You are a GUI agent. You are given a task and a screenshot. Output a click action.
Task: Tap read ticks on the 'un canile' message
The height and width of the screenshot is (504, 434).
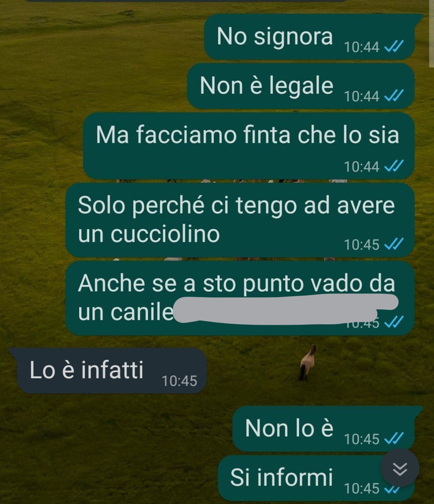click(x=394, y=322)
